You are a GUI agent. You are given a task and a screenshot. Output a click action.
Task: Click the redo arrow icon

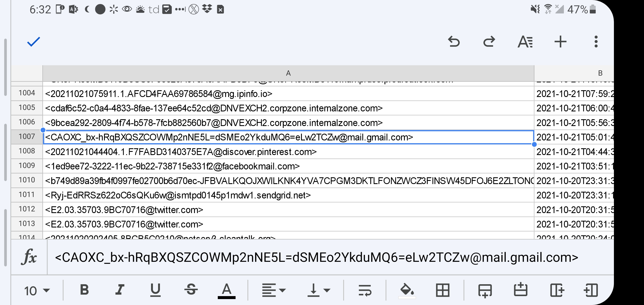pyautogui.click(x=489, y=42)
